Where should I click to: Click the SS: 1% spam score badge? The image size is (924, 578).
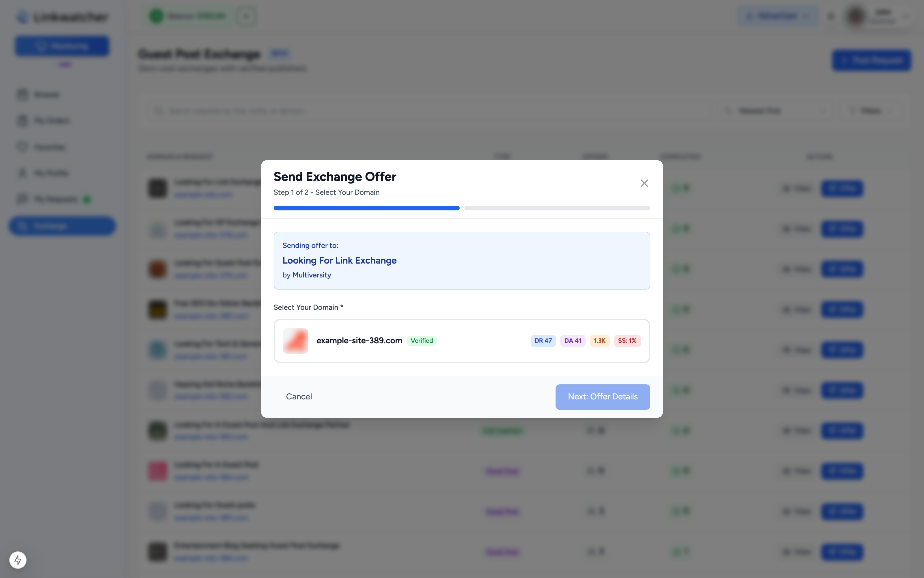pyautogui.click(x=627, y=341)
